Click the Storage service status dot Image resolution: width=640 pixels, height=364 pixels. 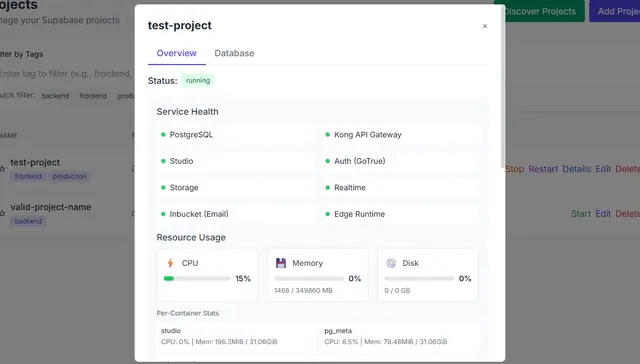[163, 188]
